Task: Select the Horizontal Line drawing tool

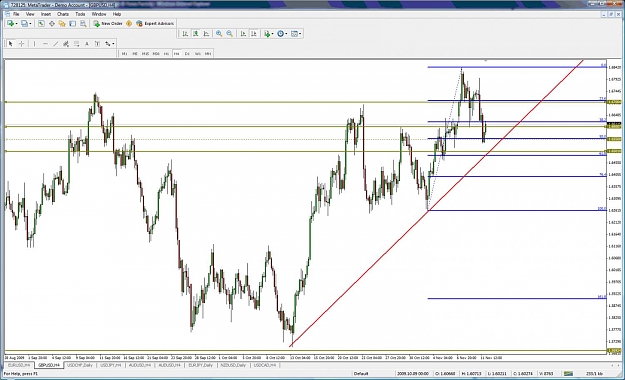Action: coord(45,44)
